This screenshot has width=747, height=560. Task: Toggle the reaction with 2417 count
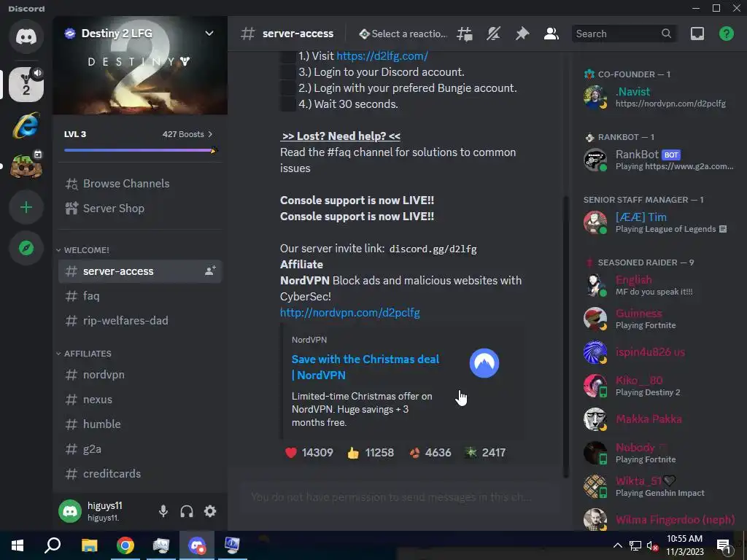[485, 453]
